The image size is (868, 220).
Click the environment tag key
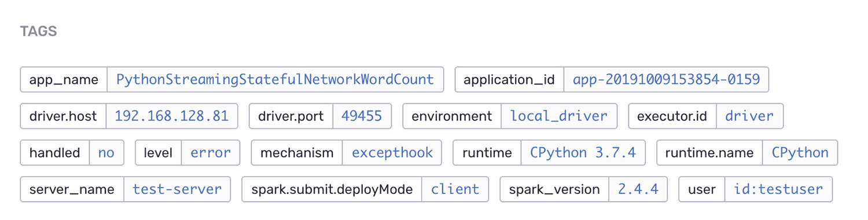tap(452, 116)
